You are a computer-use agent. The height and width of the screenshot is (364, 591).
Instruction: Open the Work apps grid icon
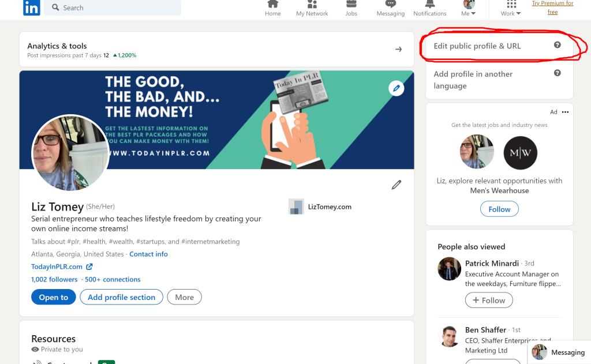point(511,4)
